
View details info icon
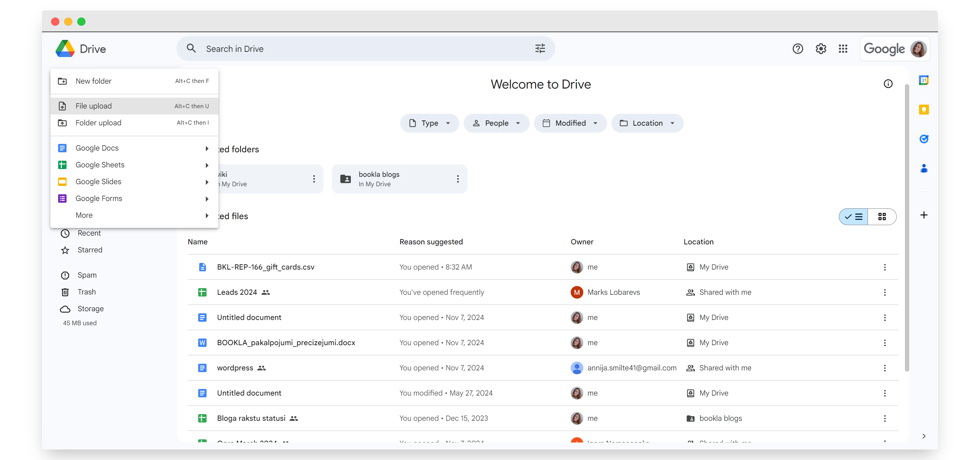click(x=888, y=84)
